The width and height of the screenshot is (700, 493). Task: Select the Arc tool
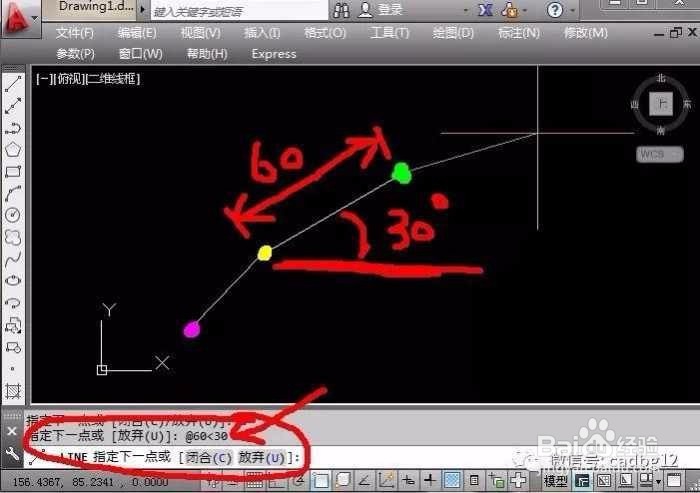click(x=13, y=194)
